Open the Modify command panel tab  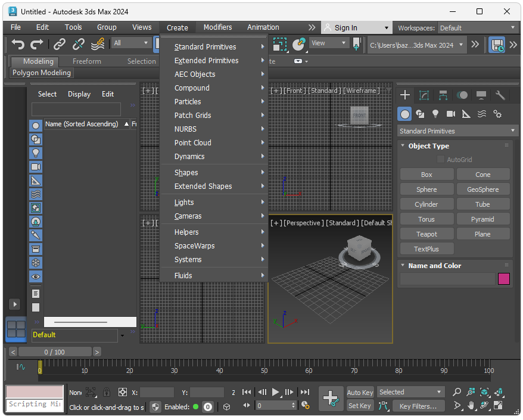[424, 95]
